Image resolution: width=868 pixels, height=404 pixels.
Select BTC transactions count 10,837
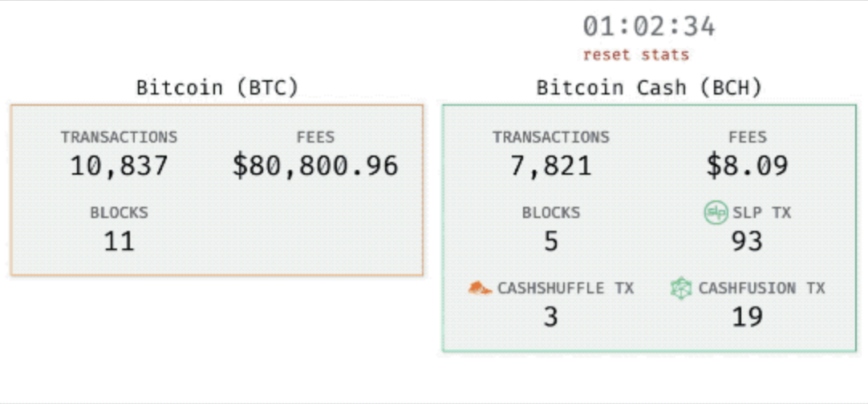tap(119, 166)
